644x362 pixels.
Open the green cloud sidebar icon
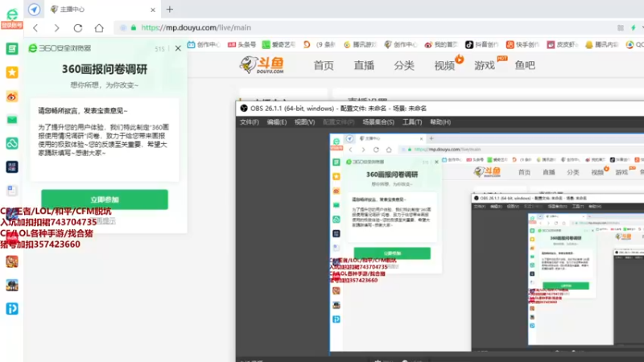[12, 143]
